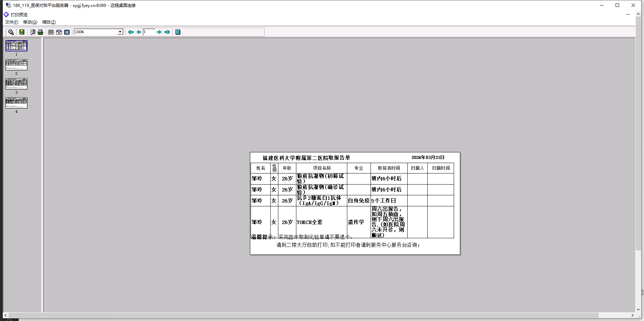
Task: Click the print setup wrench icon
Action: coord(33,32)
